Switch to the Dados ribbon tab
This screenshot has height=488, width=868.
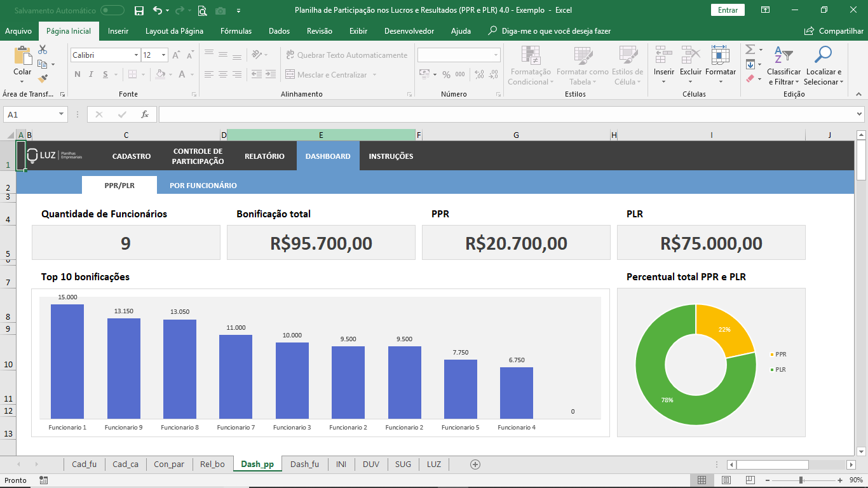pos(279,31)
